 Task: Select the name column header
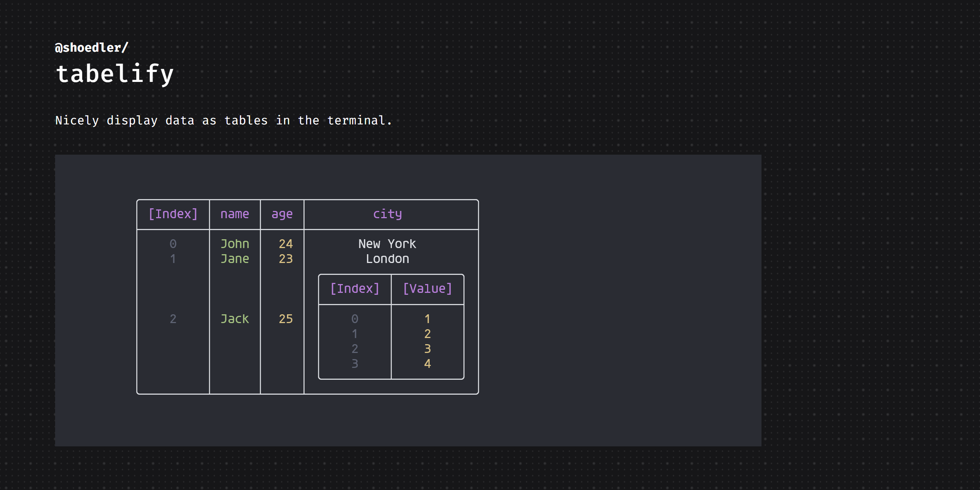click(235, 214)
